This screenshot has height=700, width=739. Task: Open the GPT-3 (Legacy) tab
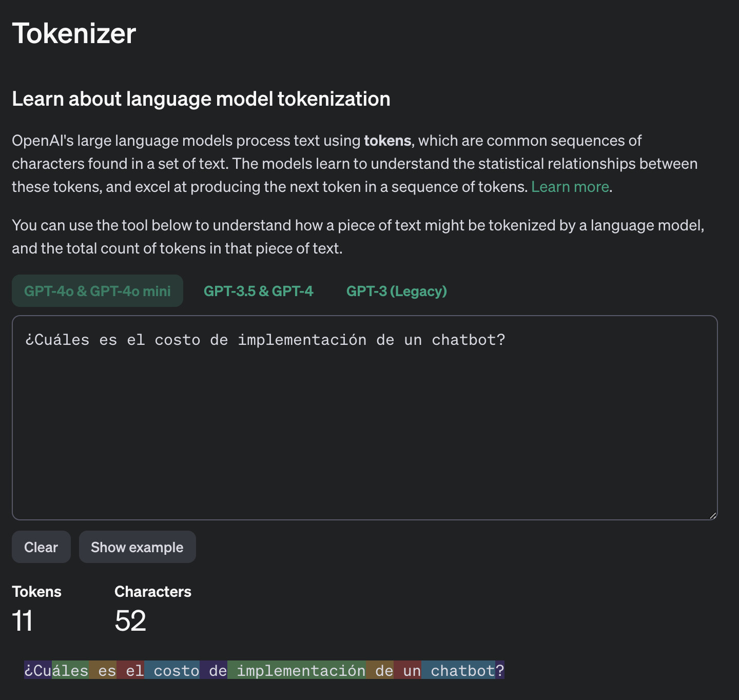[397, 291]
